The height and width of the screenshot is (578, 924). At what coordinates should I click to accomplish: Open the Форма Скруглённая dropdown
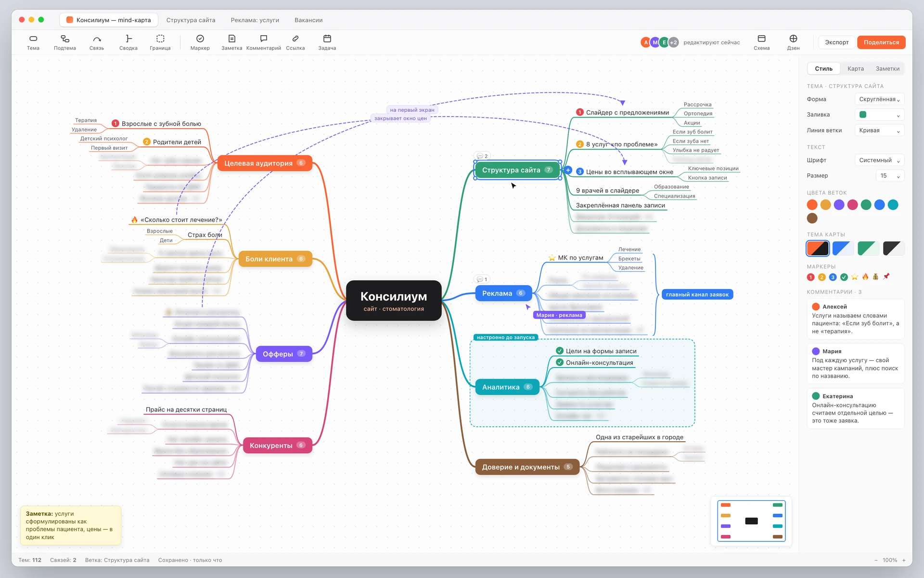pyautogui.click(x=879, y=99)
